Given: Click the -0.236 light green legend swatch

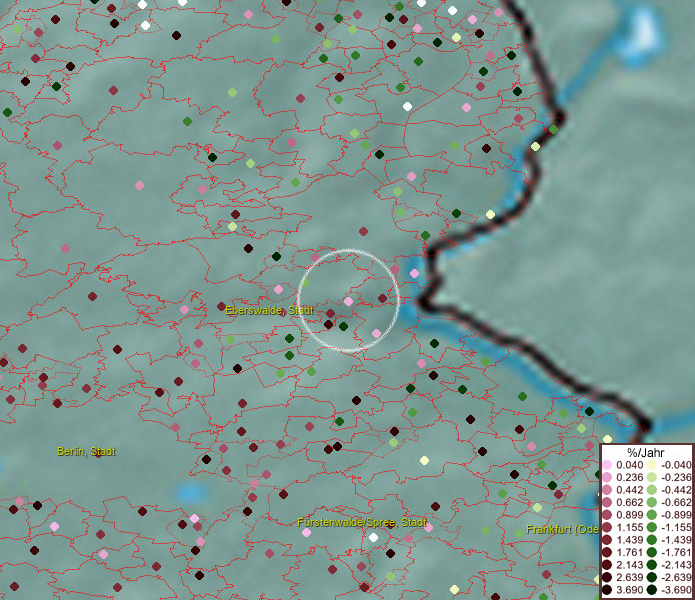Looking at the screenshot, I should tap(652, 477).
